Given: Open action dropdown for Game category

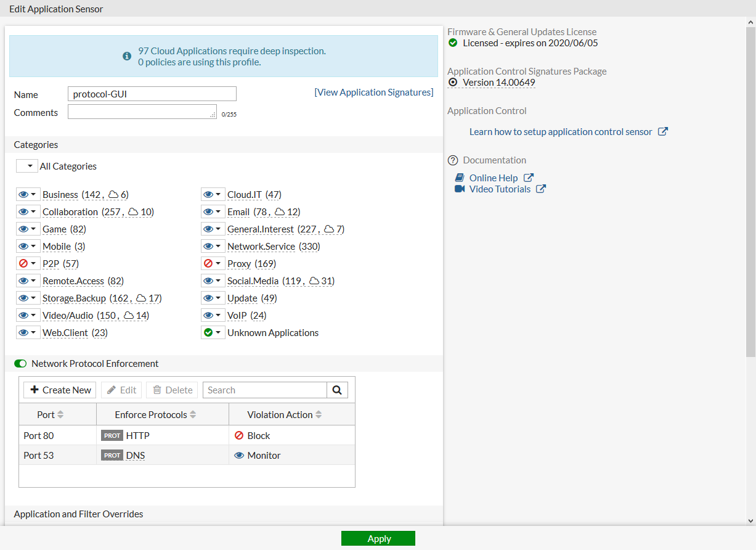Looking at the screenshot, I should [x=28, y=229].
